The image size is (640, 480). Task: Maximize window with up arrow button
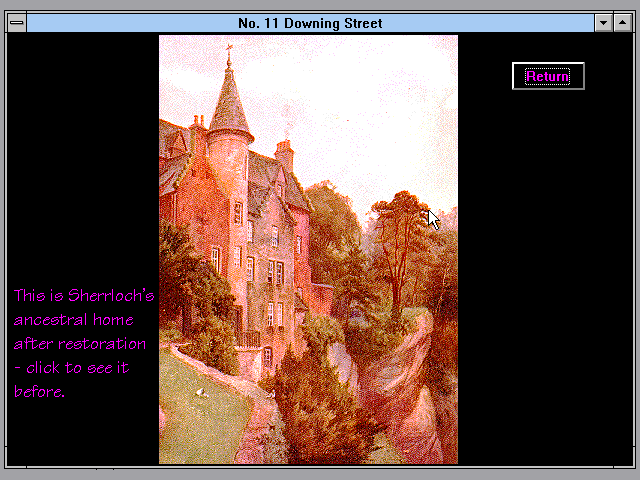point(622,23)
